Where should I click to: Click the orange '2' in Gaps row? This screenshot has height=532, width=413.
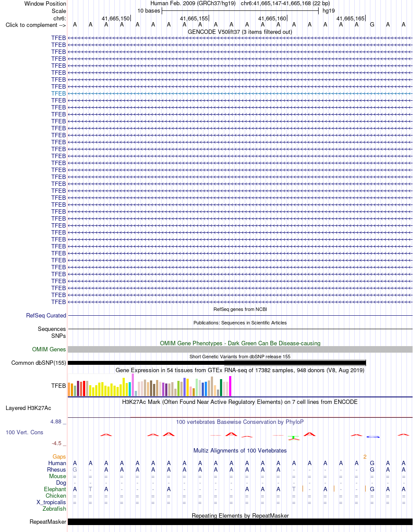(365, 457)
